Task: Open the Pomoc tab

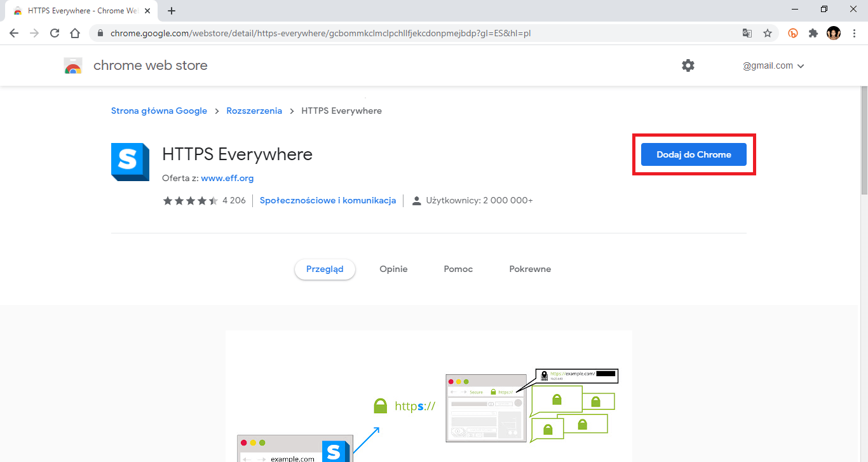Action: pyautogui.click(x=458, y=269)
